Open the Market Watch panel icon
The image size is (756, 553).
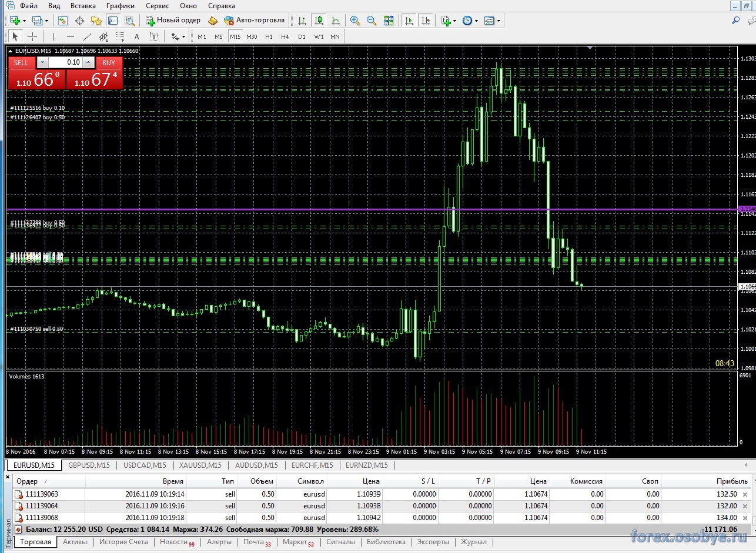point(63,21)
